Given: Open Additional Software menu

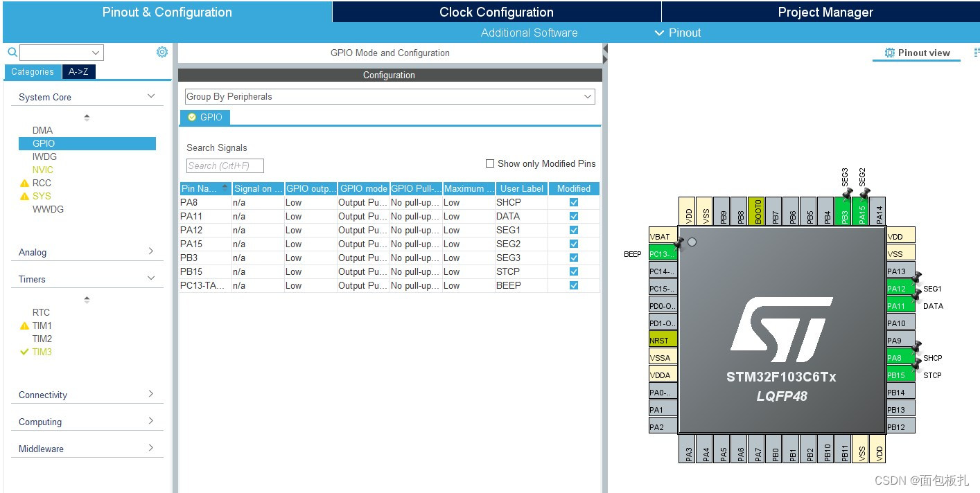Looking at the screenshot, I should click(529, 33).
